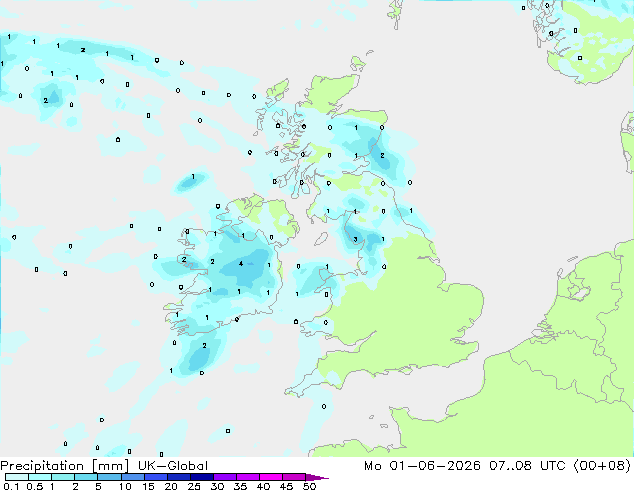Click the legend label '25'
634x490 pixels.
click(194, 486)
